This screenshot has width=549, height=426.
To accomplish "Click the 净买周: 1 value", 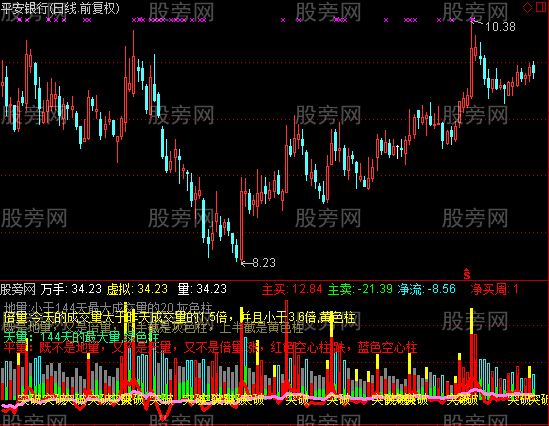I will 494,289.
